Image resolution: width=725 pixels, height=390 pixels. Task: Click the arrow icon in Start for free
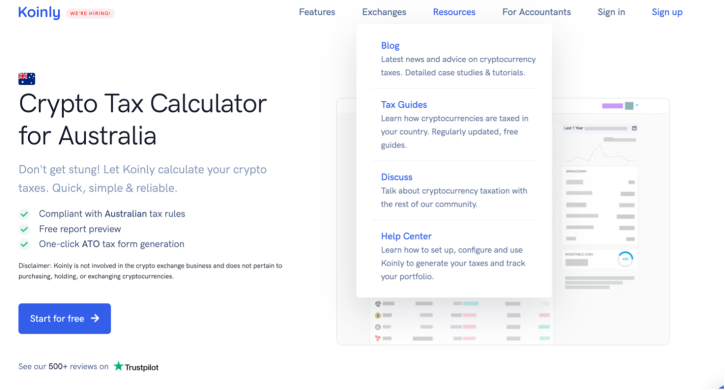tap(95, 318)
